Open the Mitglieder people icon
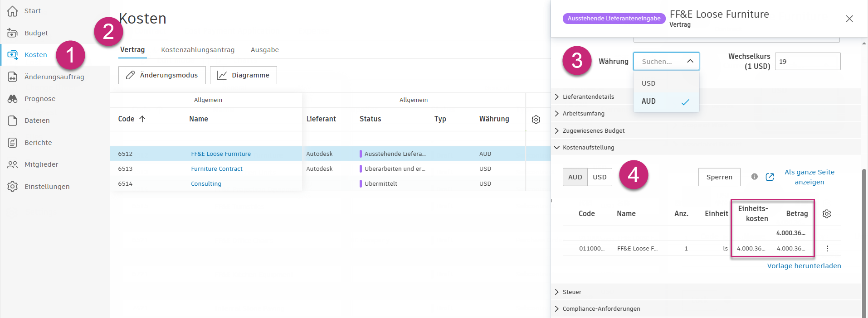Viewport: 868px width, 318px height. coord(13,164)
